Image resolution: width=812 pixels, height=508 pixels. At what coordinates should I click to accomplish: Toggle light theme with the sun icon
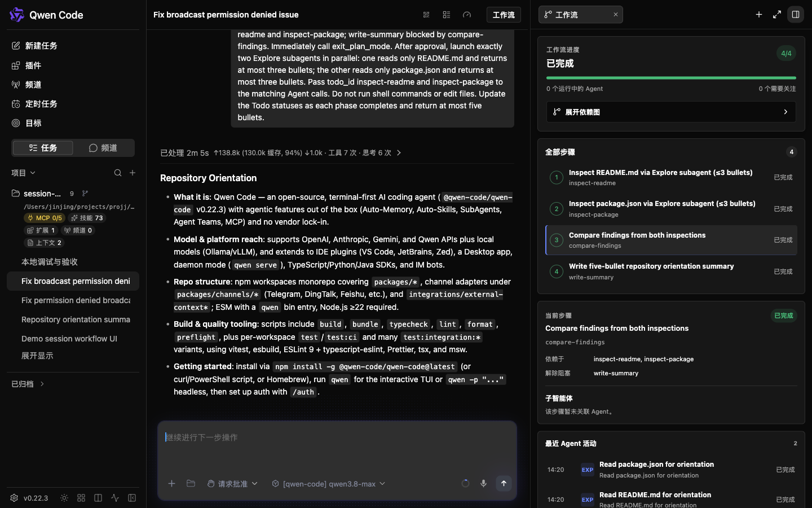[x=64, y=498]
